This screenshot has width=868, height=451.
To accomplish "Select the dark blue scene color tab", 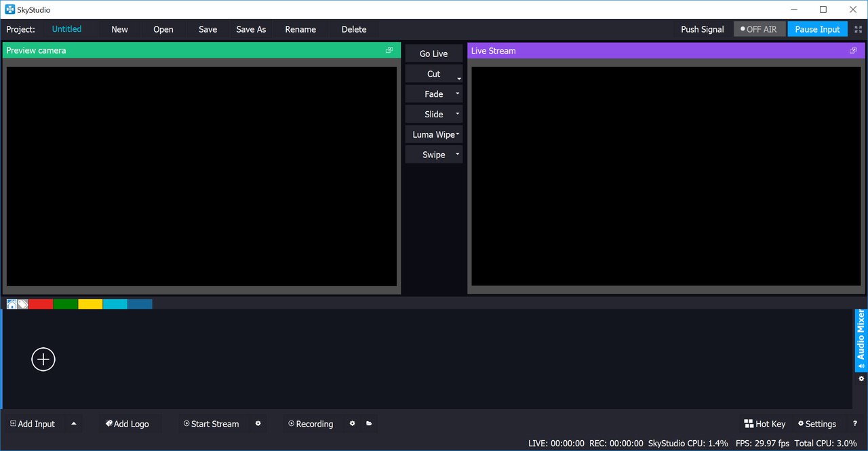I will tap(140, 305).
